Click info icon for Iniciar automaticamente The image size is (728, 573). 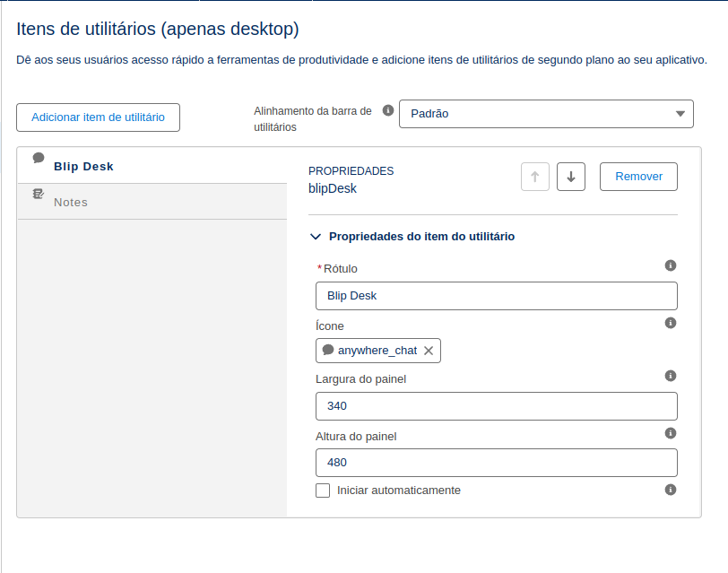click(670, 490)
